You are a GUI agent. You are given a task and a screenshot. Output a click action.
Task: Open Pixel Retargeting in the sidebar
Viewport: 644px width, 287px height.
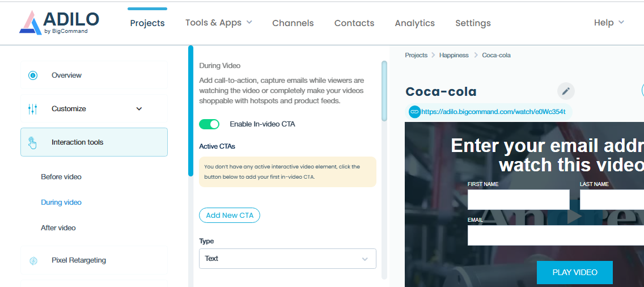pos(94,260)
